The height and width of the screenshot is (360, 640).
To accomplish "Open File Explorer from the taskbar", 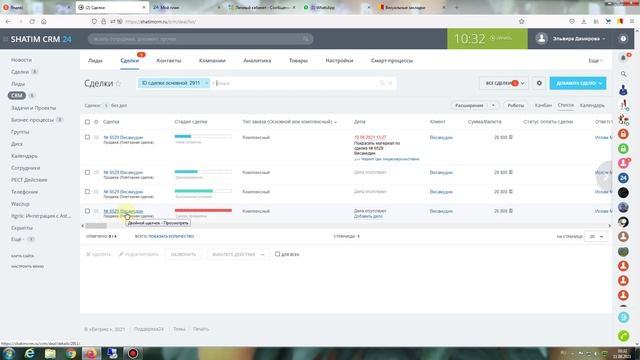I will point(50,353).
